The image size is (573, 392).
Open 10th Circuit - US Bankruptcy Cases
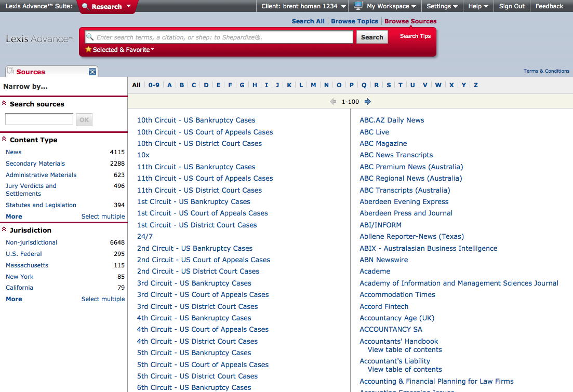pos(196,120)
